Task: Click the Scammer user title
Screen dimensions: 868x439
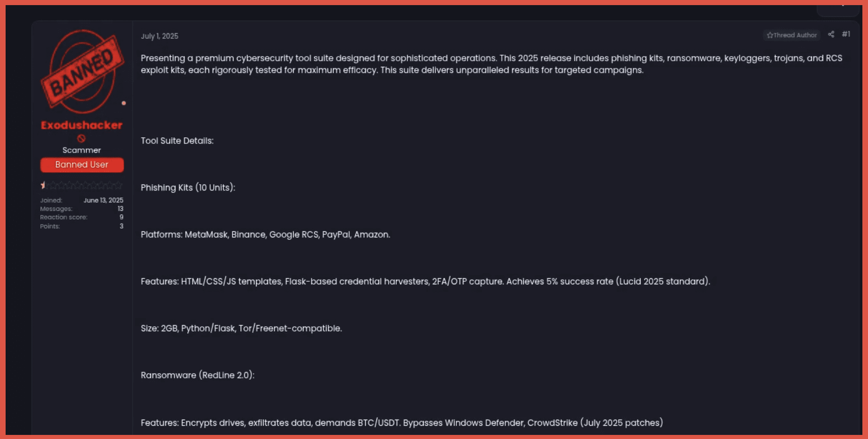Action: point(82,150)
